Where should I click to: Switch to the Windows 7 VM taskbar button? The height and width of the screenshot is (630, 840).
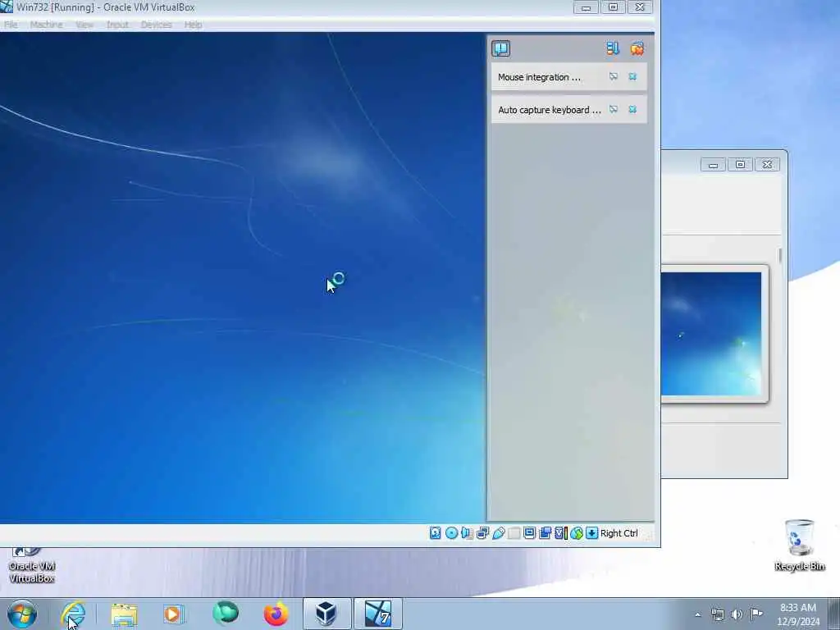pyautogui.click(x=377, y=614)
